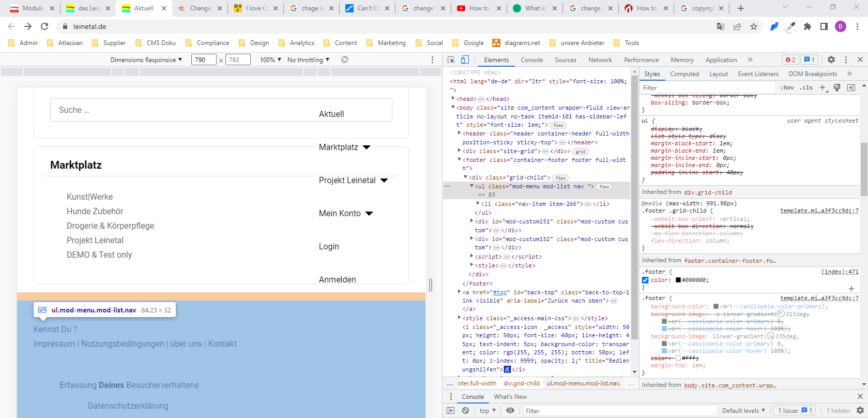Toggle element classes with .cls button
This screenshot has height=418, width=868.
click(806, 87)
